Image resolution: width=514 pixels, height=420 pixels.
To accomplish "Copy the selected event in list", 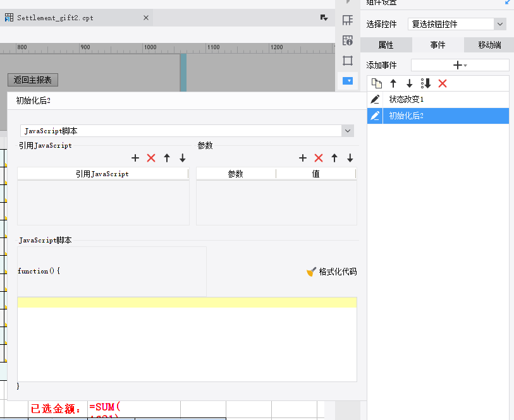I will (377, 83).
